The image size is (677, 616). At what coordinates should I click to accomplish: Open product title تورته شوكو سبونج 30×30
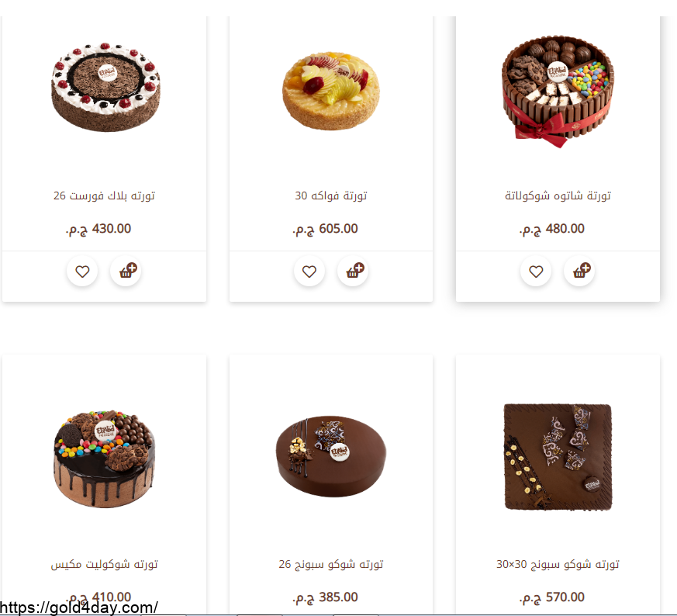click(x=558, y=564)
